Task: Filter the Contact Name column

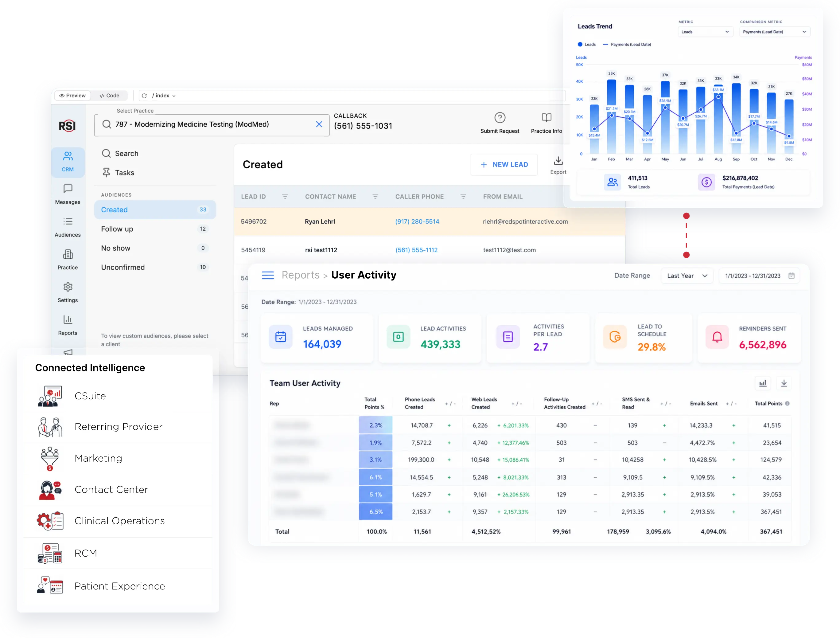Action: [x=375, y=197]
